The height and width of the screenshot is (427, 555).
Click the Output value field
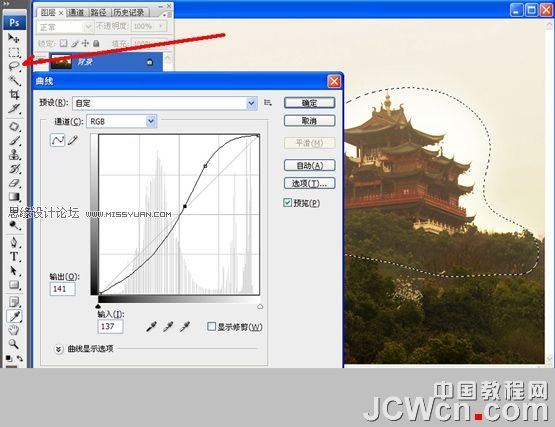point(63,289)
